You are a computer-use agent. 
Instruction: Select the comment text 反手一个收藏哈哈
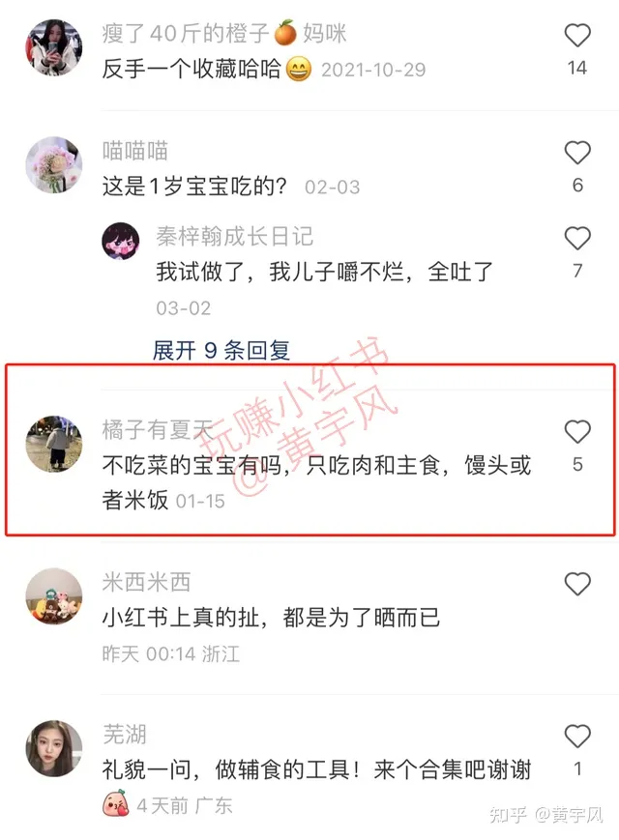(x=192, y=69)
